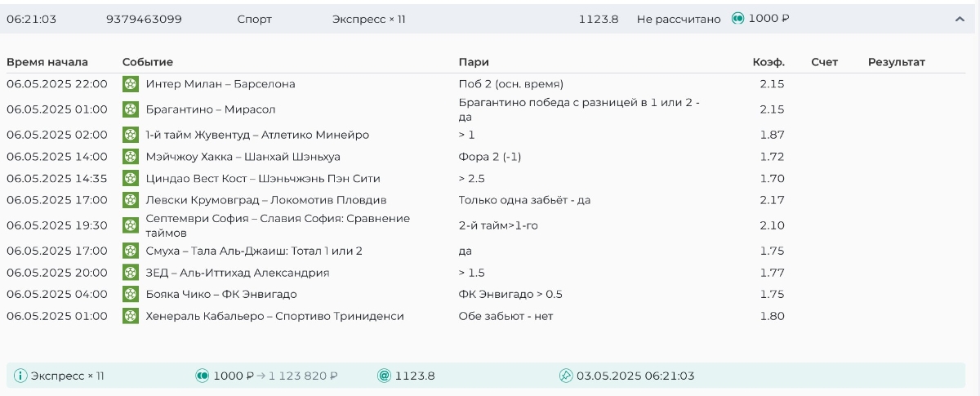Open the Бояка Чико – ФК Энвигадо event
This screenshot has height=396, width=980.
click(220, 294)
